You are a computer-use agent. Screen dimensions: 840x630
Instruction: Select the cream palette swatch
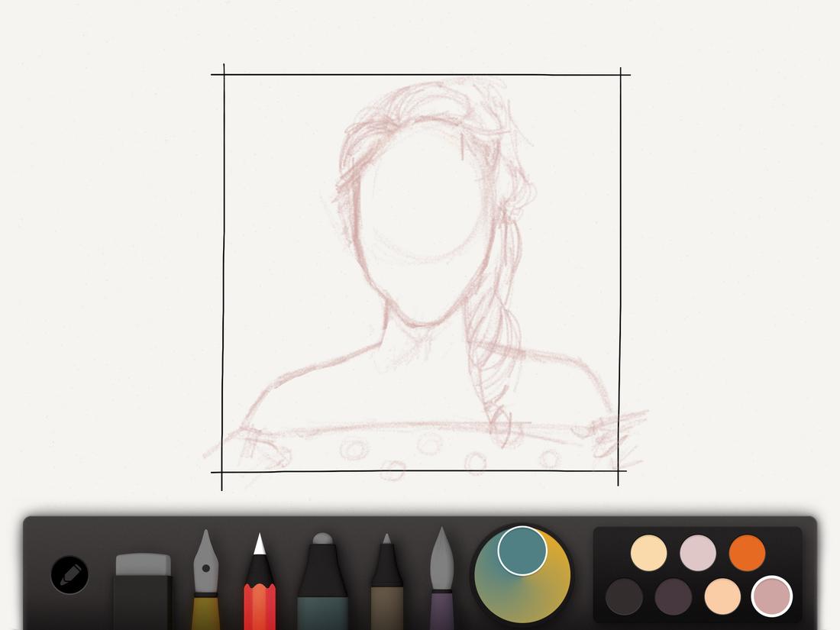pos(648,551)
